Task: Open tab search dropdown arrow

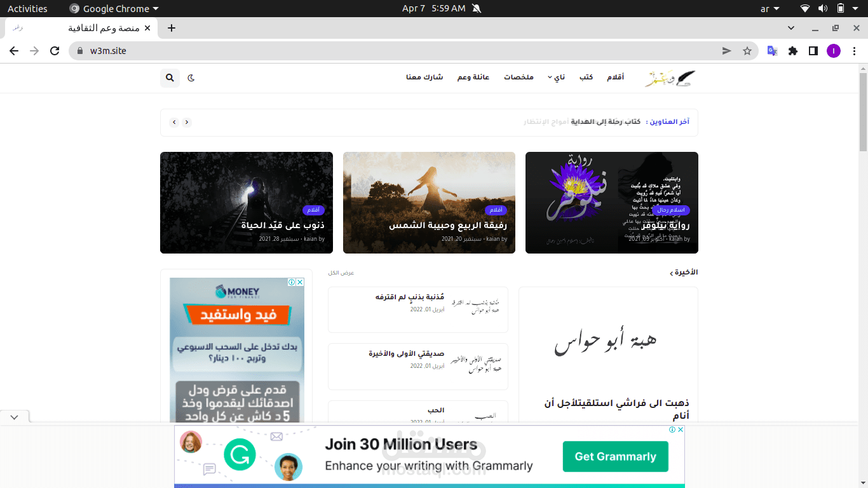Action: click(791, 28)
